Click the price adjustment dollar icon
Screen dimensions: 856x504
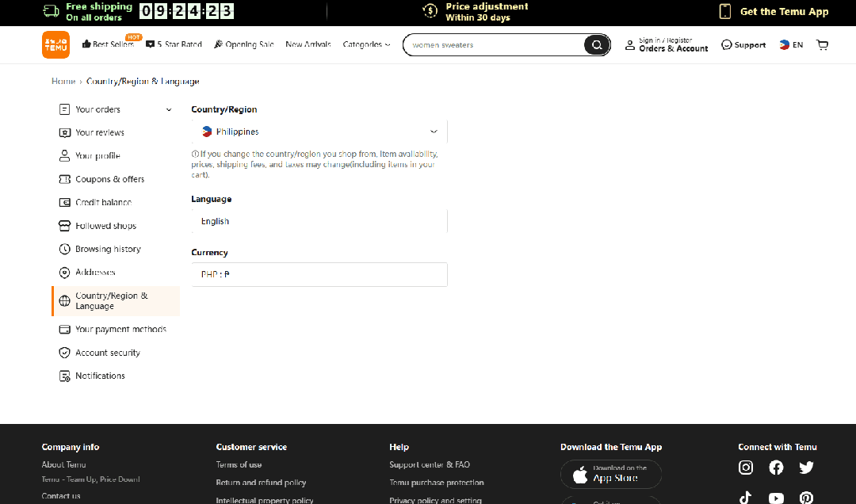[x=430, y=11]
